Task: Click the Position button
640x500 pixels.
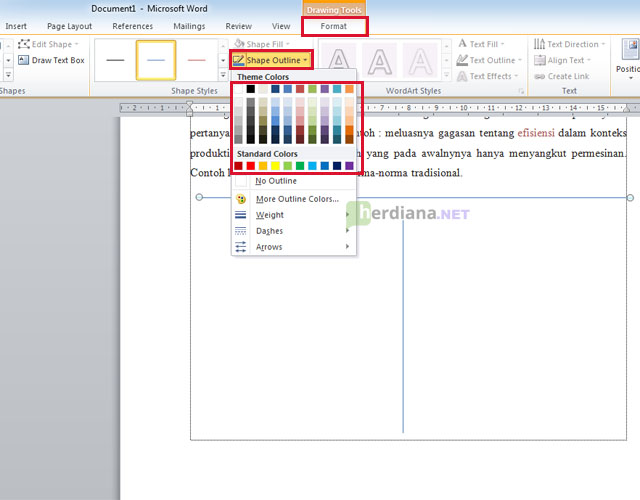Action: point(629,59)
